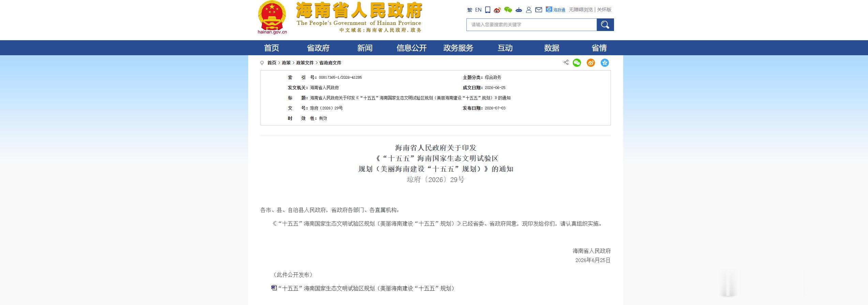The width and height of the screenshot is (868, 305).
Task: Click the share icon above the article
Action: click(x=566, y=62)
